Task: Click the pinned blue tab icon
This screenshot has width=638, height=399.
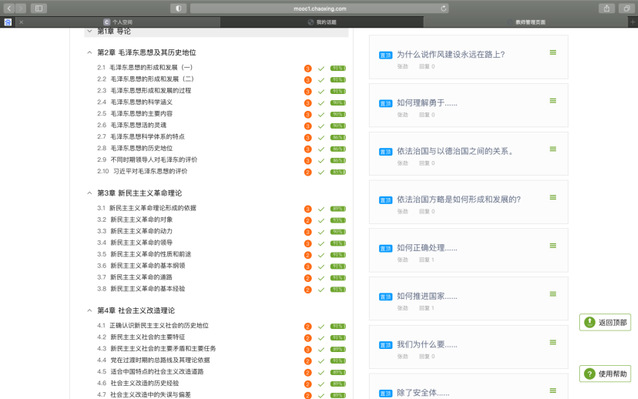Action: coord(8,22)
